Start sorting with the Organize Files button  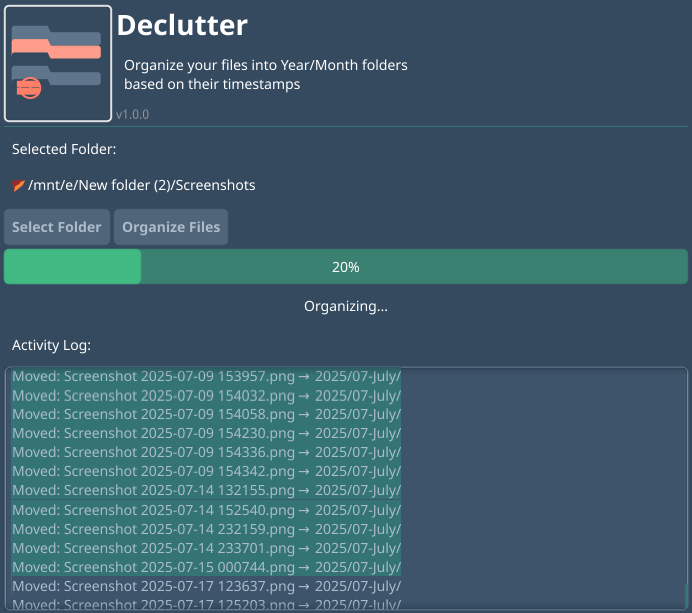point(171,227)
